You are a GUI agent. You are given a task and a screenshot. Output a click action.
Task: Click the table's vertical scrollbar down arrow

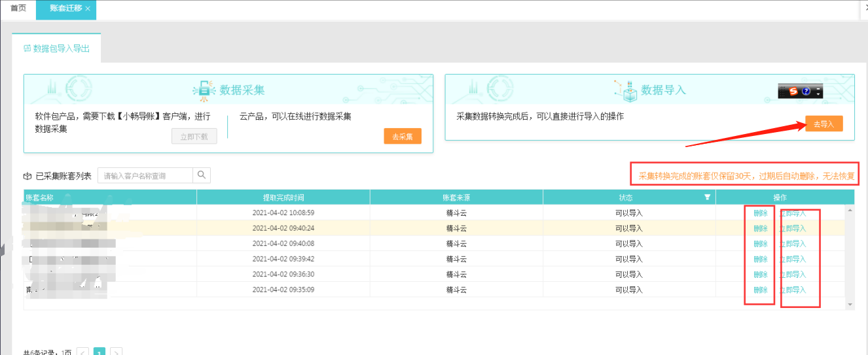pyautogui.click(x=850, y=305)
